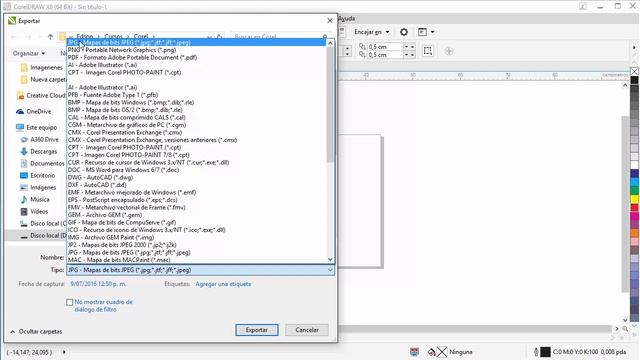Select Creative Cloud Files in sidebar
Screen dimensions: 640x360
pos(41,96)
